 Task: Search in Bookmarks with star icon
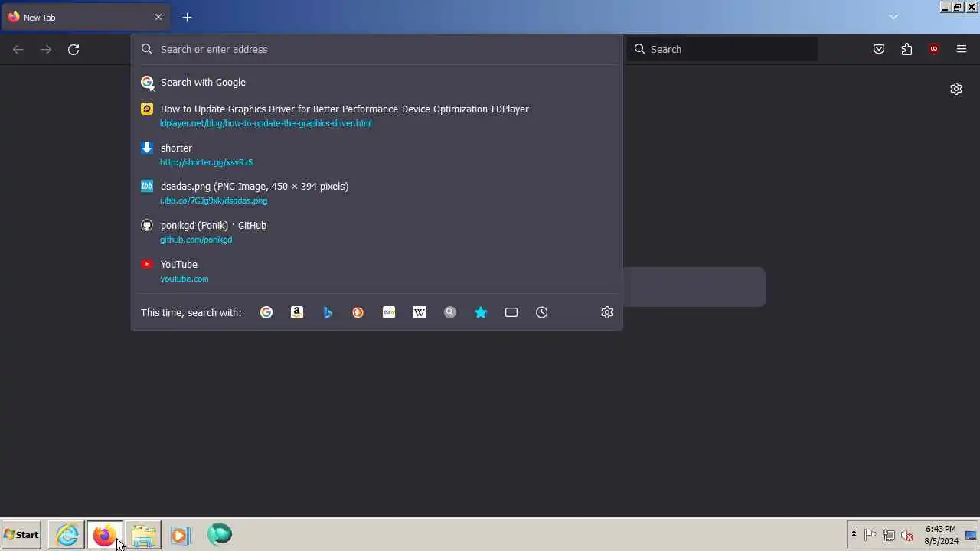click(x=481, y=312)
